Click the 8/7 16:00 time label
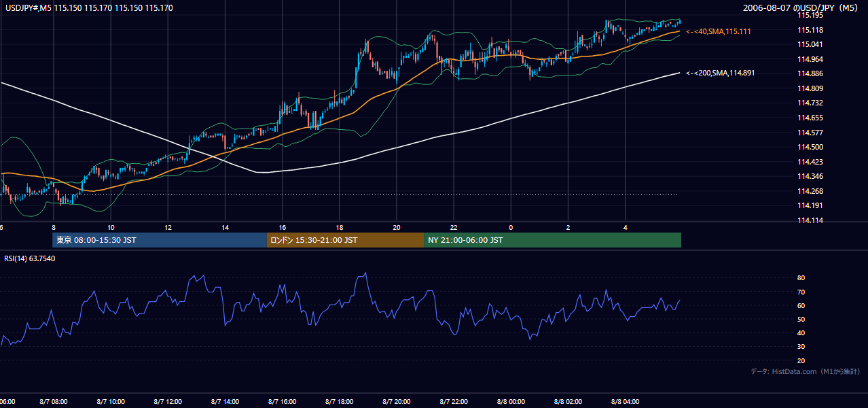The height and width of the screenshot is (408, 868). (x=282, y=402)
